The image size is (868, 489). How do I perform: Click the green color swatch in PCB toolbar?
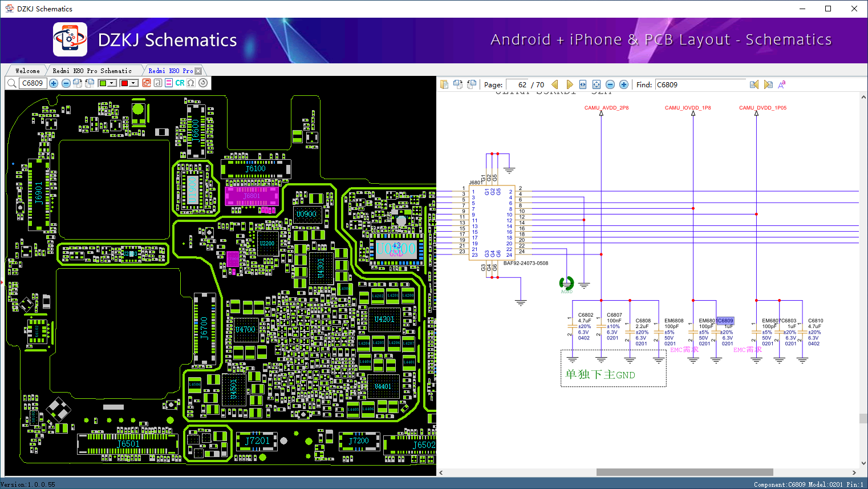coord(103,83)
